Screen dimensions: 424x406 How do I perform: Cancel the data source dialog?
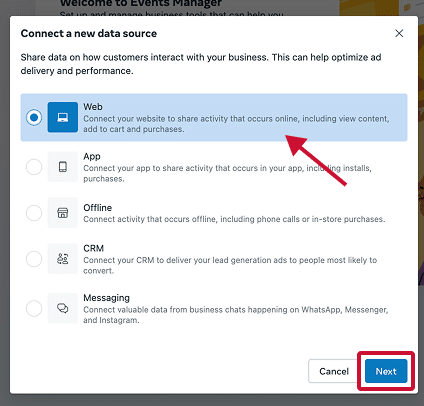tap(334, 371)
